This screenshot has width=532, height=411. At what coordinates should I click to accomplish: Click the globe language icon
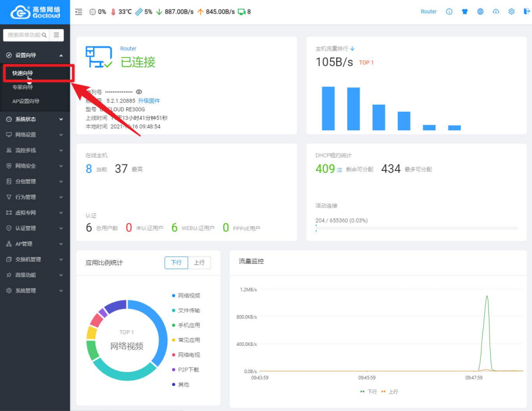click(480, 12)
